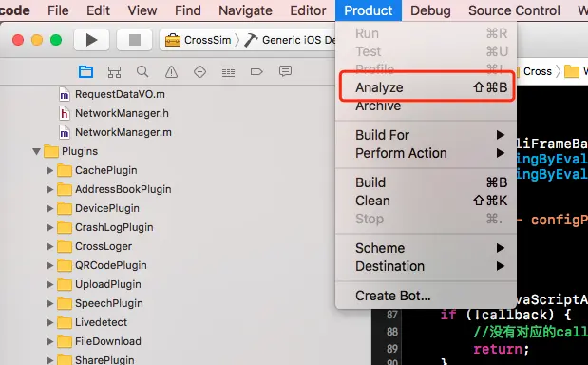Open the Source Control menu
The image size is (588, 365).
tap(514, 10)
